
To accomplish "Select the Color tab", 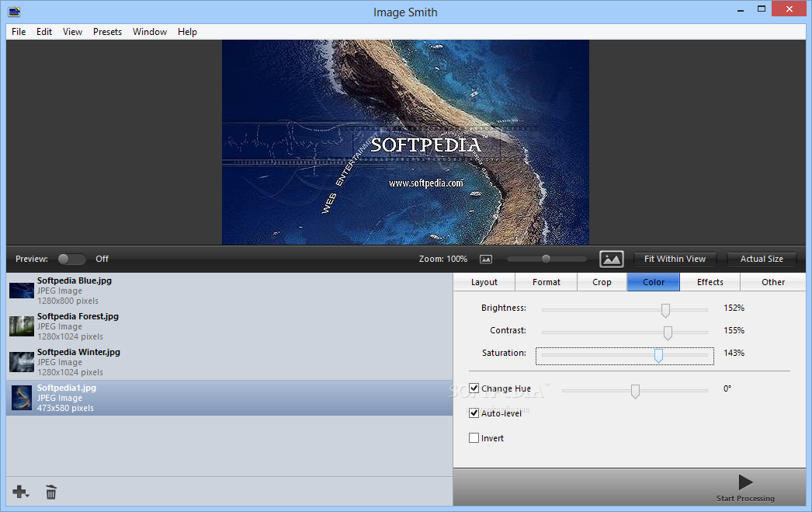I will pyautogui.click(x=654, y=282).
